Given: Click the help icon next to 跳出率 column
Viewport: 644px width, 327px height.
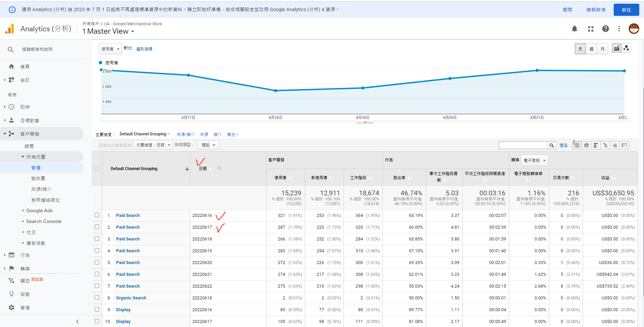Looking at the screenshot, I should pyautogui.click(x=410, y=178).
